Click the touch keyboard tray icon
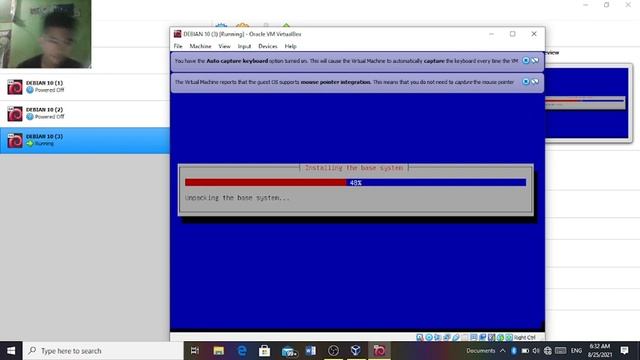The height and width of the screenshot is (360, 640). click(560, 351)
